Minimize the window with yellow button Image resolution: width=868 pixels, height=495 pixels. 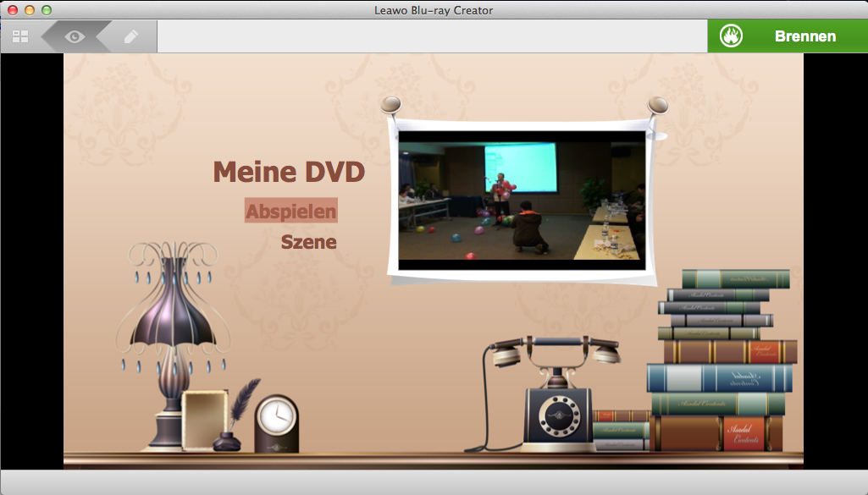(30, 10)
